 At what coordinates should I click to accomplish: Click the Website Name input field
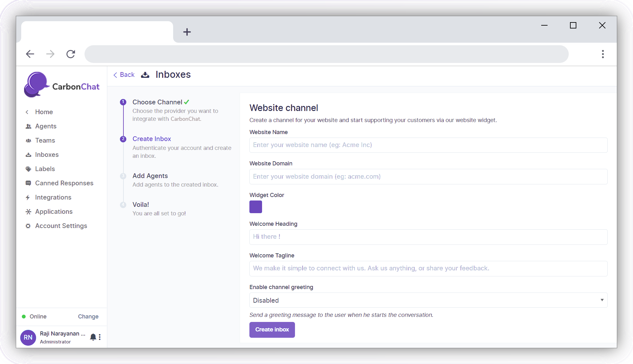428,145
